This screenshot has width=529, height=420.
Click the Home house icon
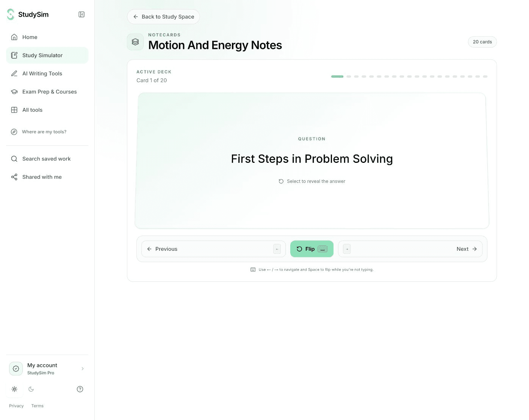pyautogui.click(x=14, y=37)
